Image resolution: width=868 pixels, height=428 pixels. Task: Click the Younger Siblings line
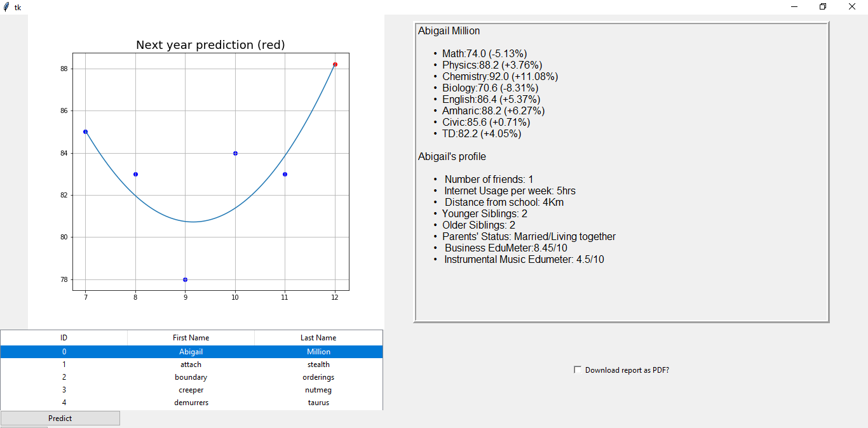pyautogui.click(x=485, y=214)
